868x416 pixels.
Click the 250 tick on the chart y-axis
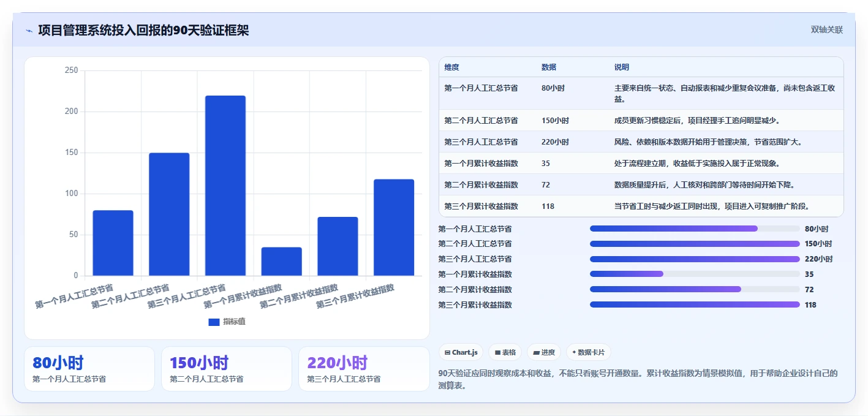[71, 70]
